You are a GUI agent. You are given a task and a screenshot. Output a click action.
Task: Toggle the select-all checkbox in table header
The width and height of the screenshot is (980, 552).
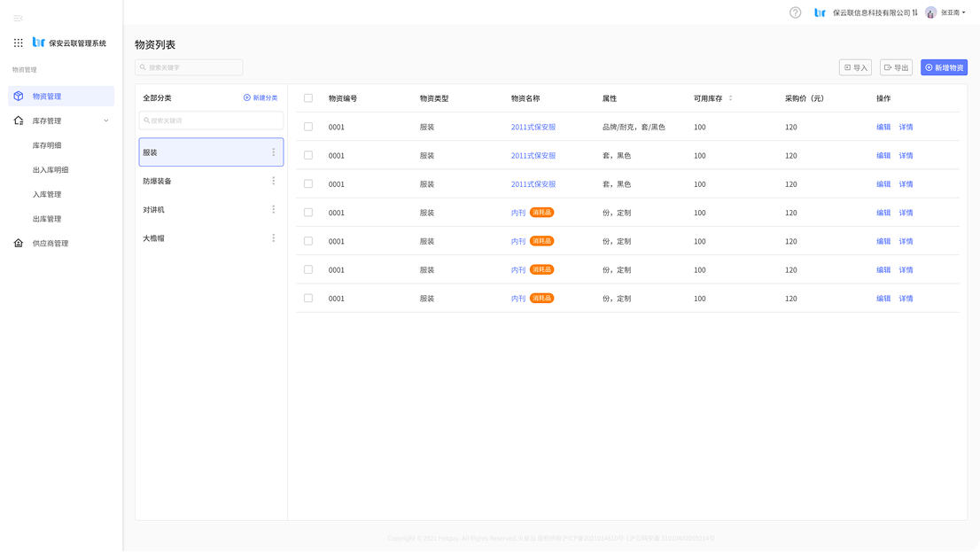pos(308,98)
